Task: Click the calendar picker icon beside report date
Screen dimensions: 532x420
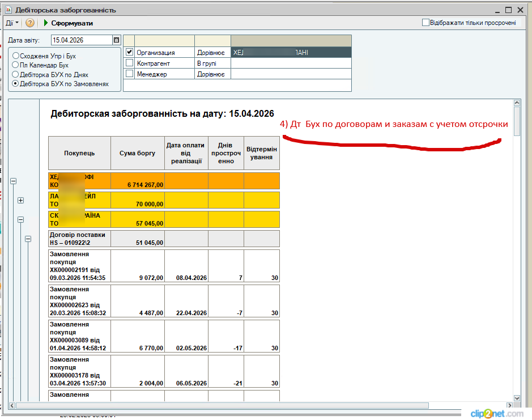Action: (116, 40)
